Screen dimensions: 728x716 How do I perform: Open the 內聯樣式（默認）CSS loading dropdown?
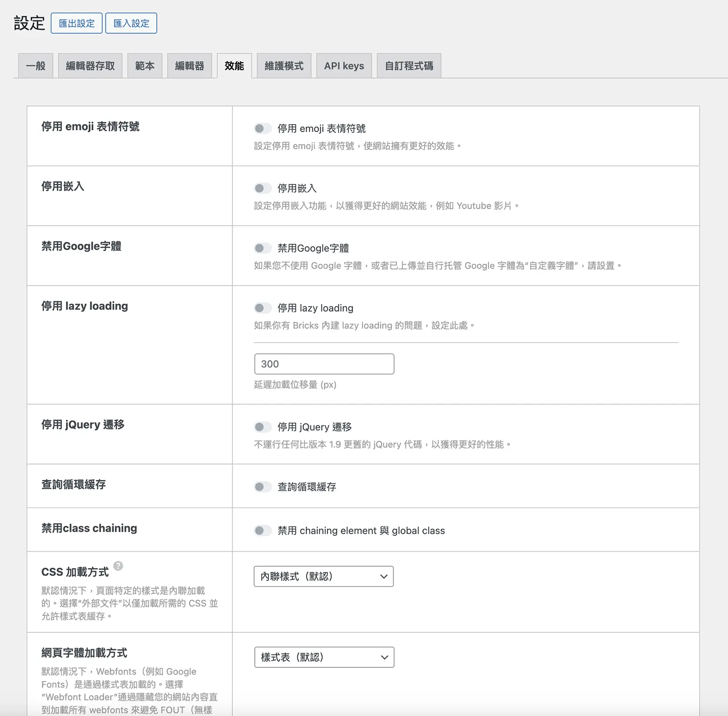(324, 576)
